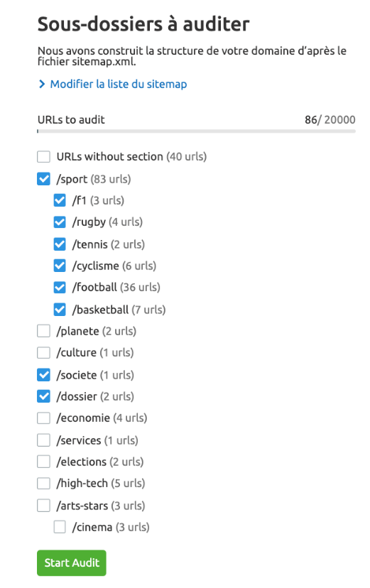Deselect the /societe checkbox
Image resolution: width=370 pixels, height=588 pixels.
click(43, 375)
